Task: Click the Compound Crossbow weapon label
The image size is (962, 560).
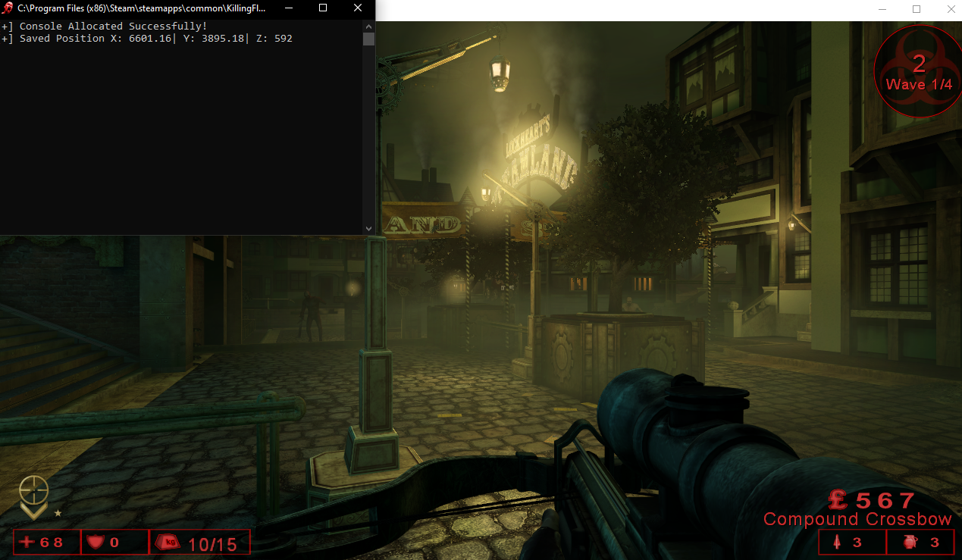Action: (x=857, y=520)
